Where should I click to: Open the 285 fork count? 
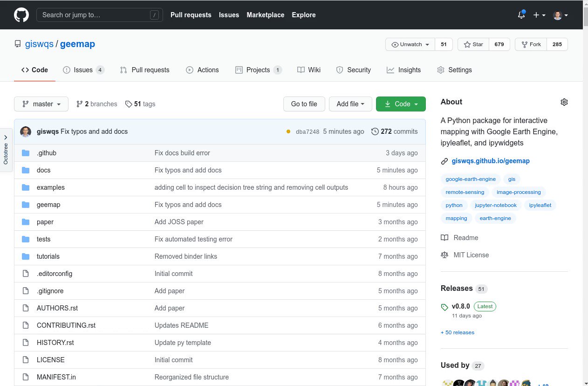tap(557, 44)
